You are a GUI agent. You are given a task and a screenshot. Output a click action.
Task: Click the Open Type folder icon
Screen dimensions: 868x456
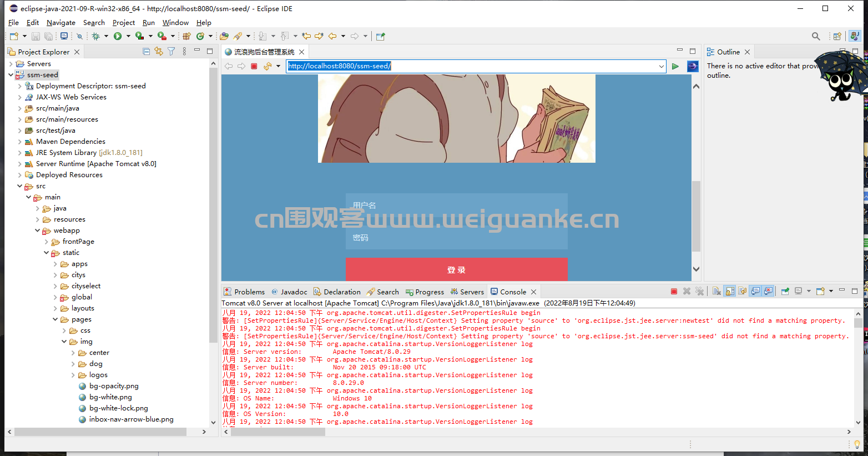pyautogui.click(x=224, y=36)
